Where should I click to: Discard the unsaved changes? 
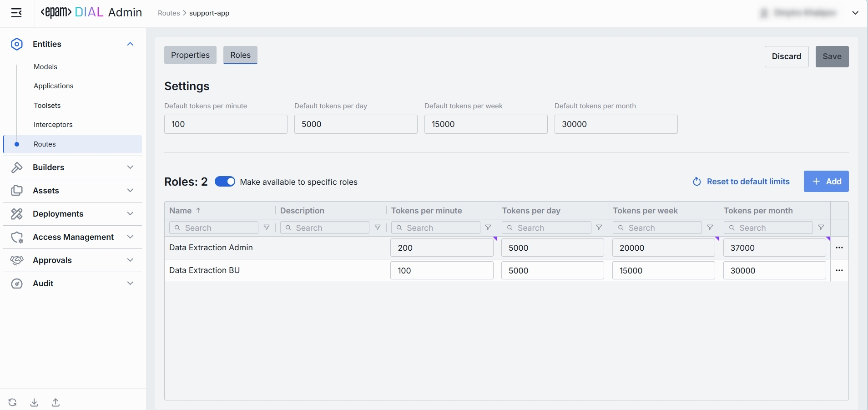[786, 56]
